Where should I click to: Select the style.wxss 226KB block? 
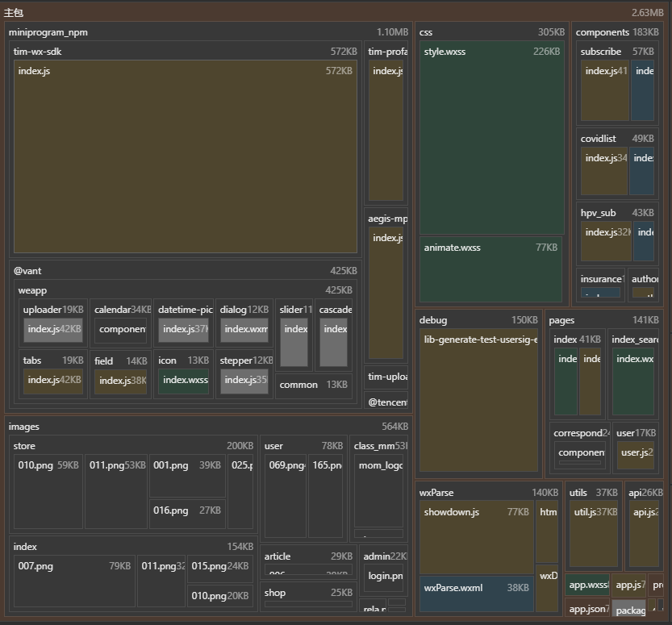click(491, 138)
